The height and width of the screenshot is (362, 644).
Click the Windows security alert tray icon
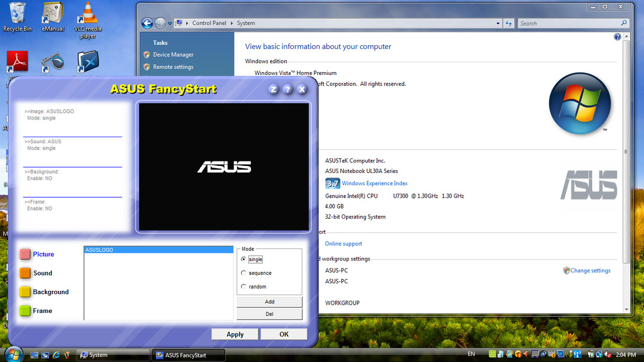[518, 354]
